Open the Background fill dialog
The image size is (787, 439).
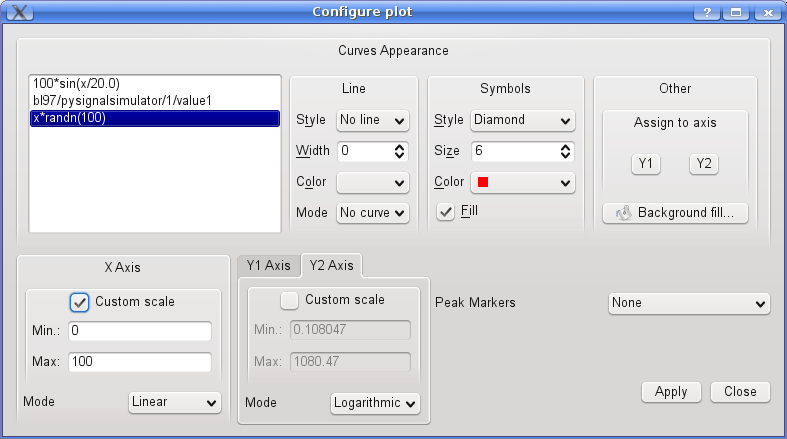pos(675,213)
